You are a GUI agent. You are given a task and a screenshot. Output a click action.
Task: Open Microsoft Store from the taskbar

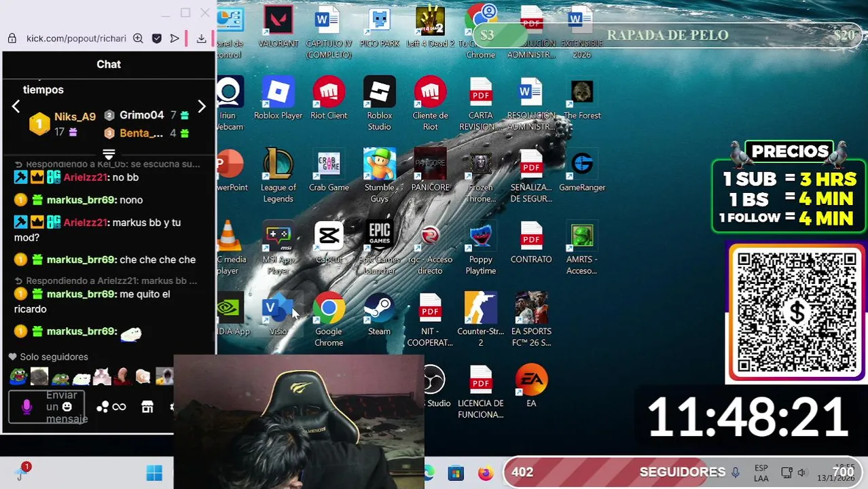point(456,473)
